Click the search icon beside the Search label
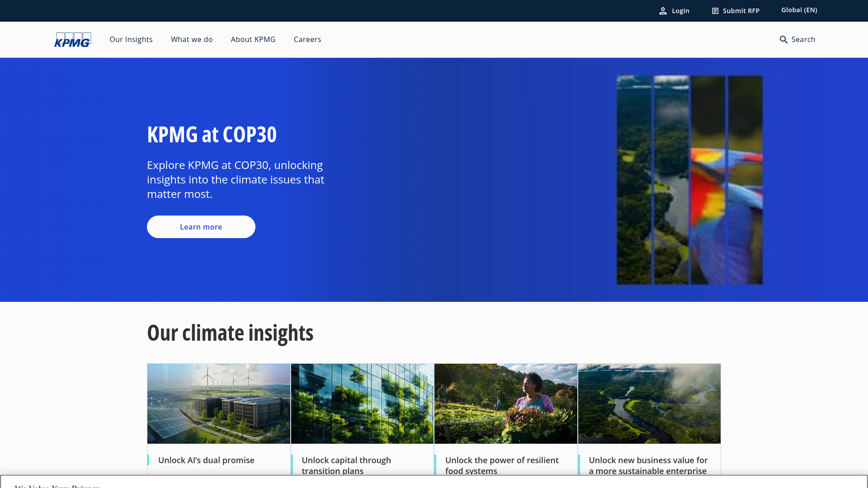This screenshot has height=488, width=868. coord(783,39)
